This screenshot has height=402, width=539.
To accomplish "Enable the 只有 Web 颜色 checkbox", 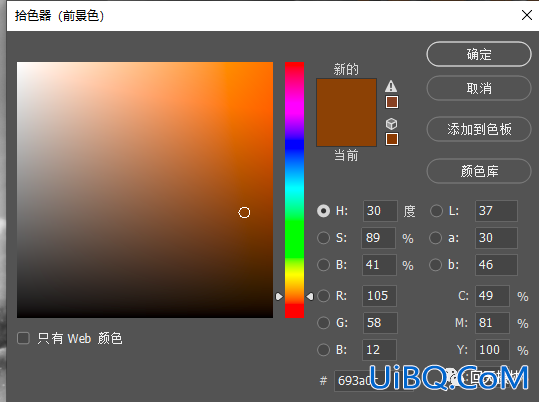I will click(23, 338).
